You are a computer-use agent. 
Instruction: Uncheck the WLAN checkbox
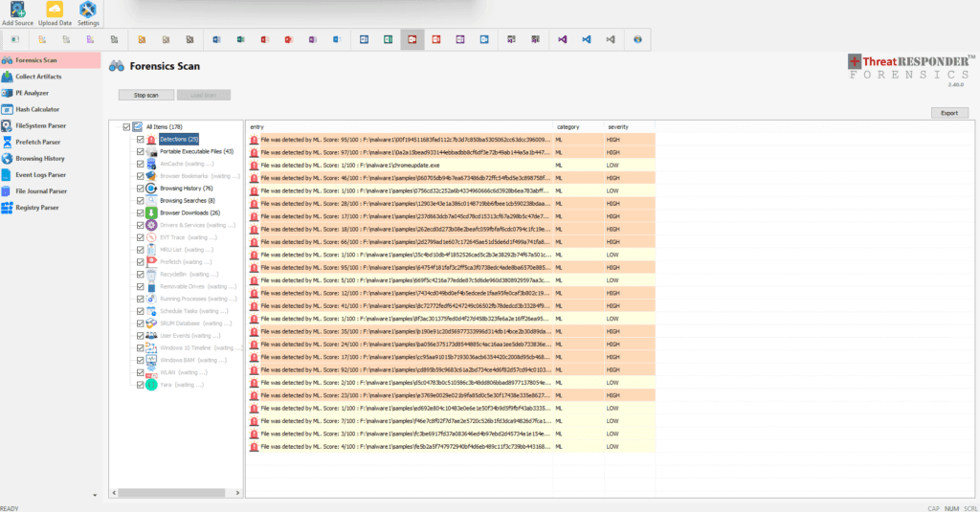pyautogui.click(x=140, y=372)
